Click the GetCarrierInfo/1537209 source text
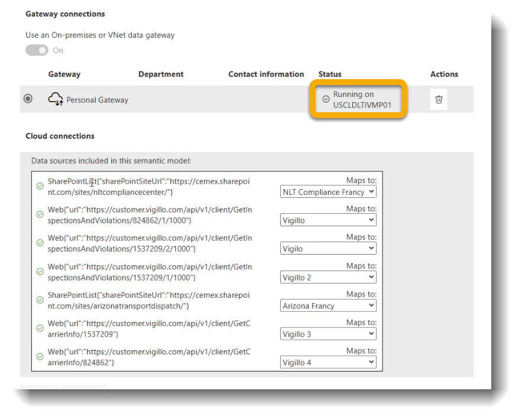 click(x=149, y=328)
